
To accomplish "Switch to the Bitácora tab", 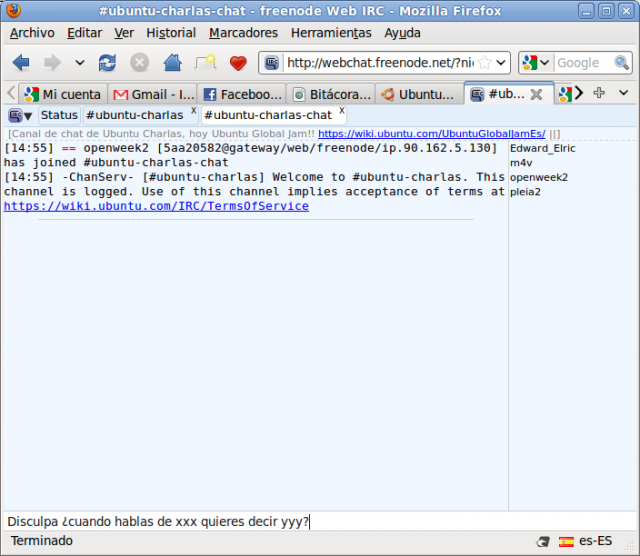I will pos(331,95).
